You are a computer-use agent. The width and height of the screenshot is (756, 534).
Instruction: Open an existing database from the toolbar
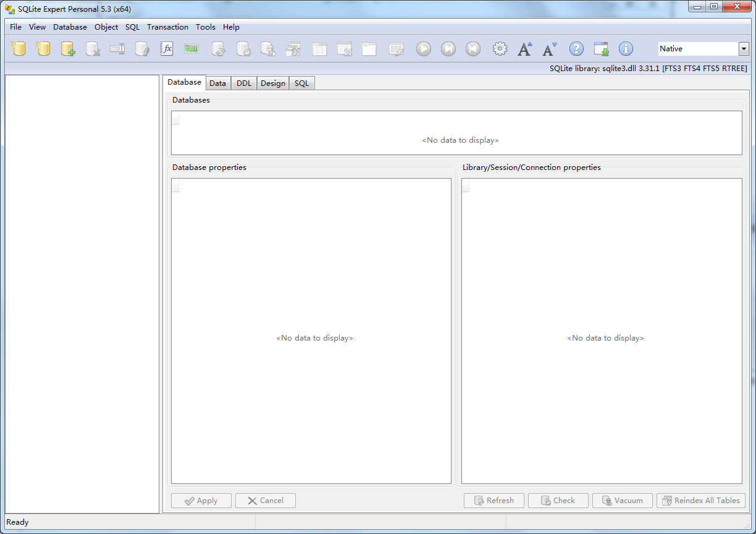point(43,48)
